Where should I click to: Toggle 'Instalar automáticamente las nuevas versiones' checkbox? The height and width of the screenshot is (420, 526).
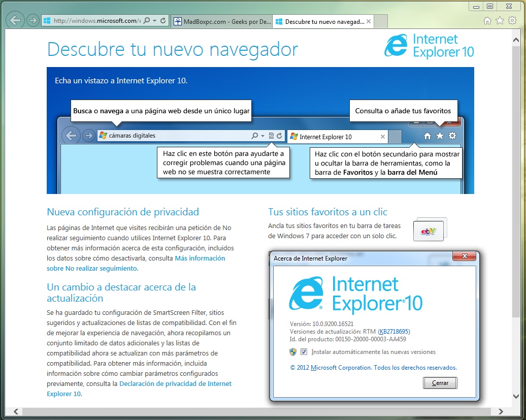304,351
